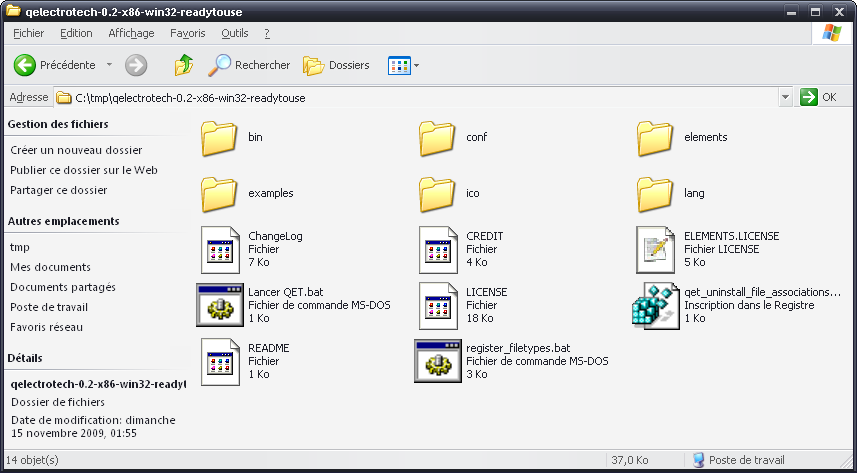857x473 pixels.
Task: Open the Outils menu
Action: pos(234,33)
